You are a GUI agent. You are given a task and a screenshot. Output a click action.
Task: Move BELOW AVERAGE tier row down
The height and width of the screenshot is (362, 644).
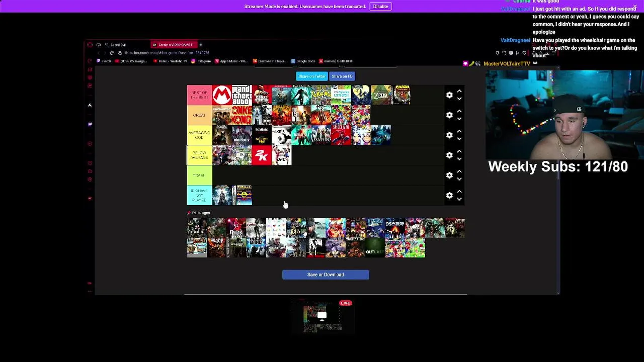[x=459, y=159]
